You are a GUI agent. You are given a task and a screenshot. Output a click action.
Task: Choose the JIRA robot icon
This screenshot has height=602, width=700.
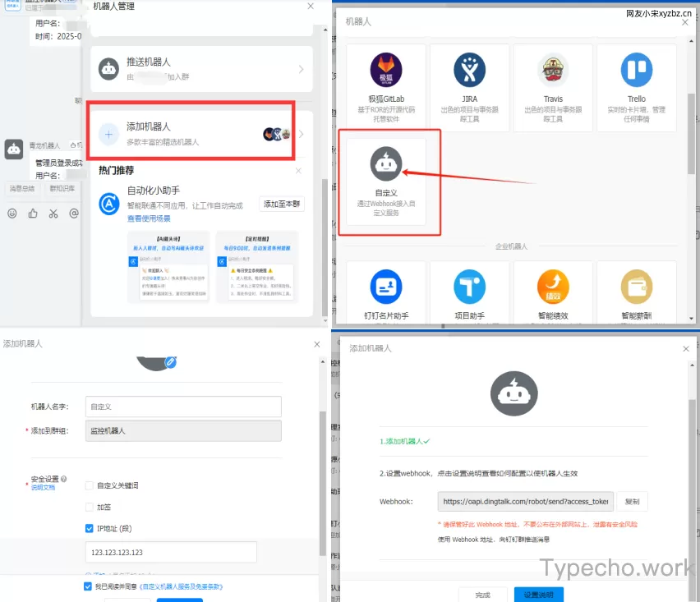[469, 71]
